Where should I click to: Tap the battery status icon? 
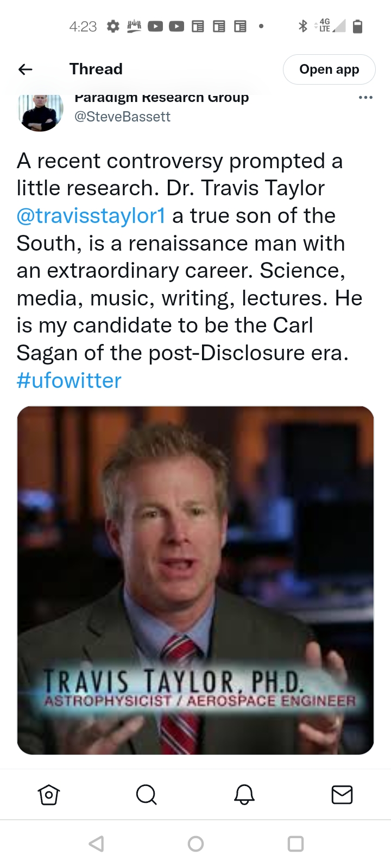tap(357, 26)
